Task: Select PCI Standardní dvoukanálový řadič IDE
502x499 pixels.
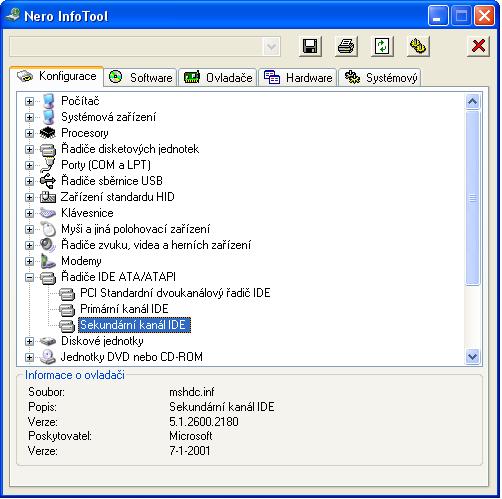Action: 175,293
